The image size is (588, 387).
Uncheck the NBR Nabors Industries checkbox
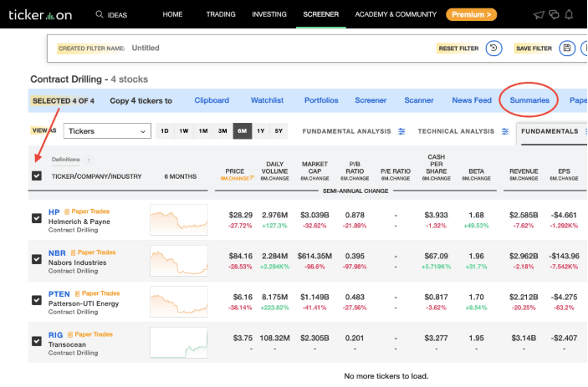tap(37, 259)
